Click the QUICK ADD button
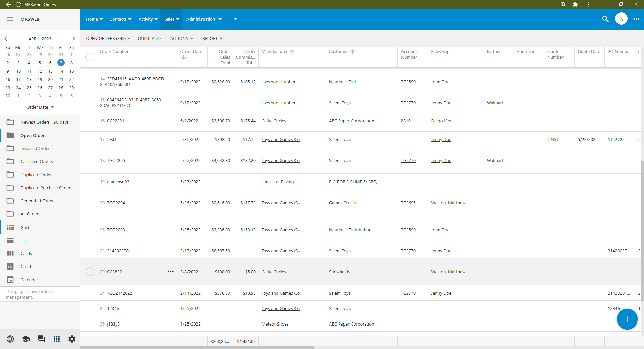Image resolution: width=644 pixels, height=349 pixels. click(149, 38)
